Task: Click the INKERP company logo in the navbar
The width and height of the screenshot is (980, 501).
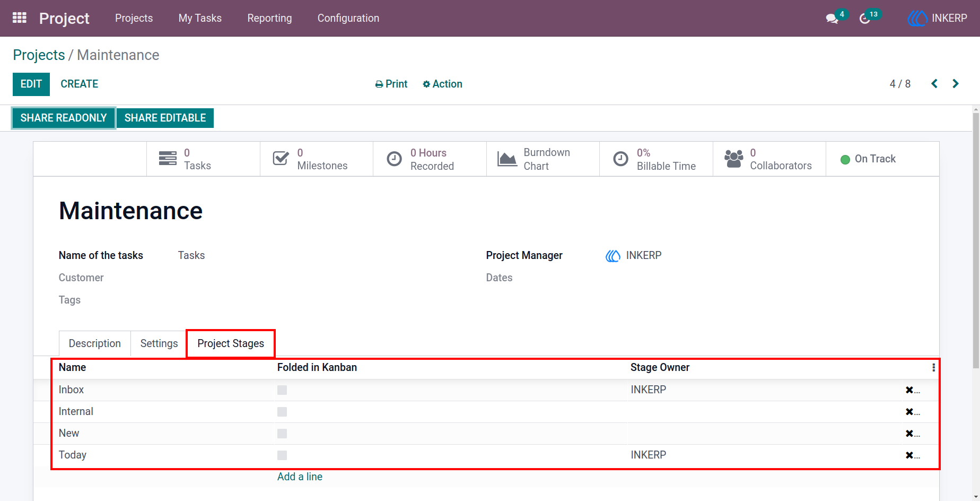Action: [x=917, y=18]
